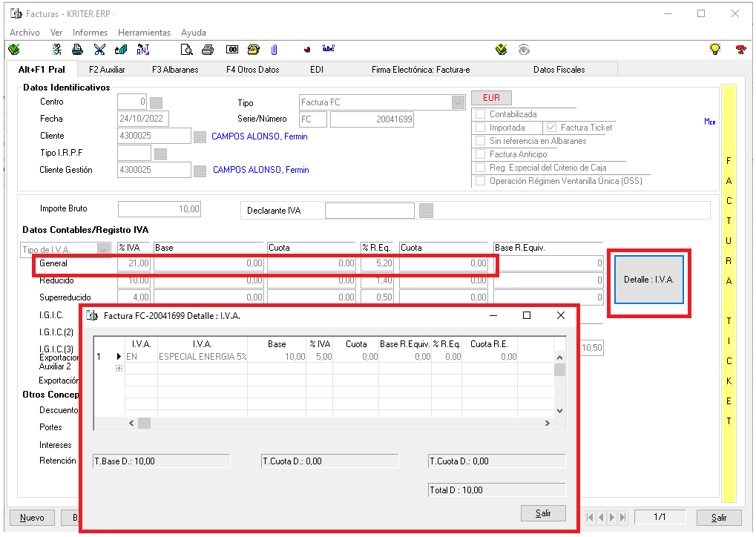Click the blue Mer link
The width and height of the screenshot is (756, 537).
coord(709,122)
